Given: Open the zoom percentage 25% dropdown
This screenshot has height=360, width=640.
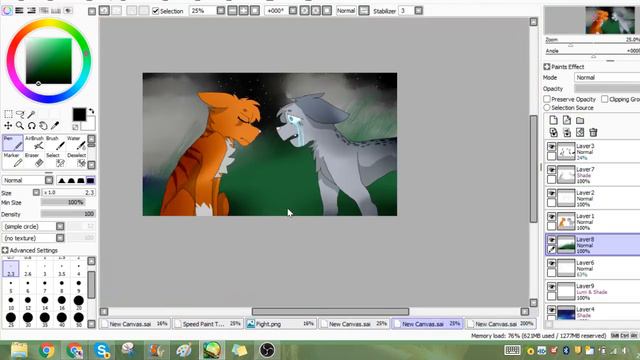Looking at the screenshot, I should [221, 11].
